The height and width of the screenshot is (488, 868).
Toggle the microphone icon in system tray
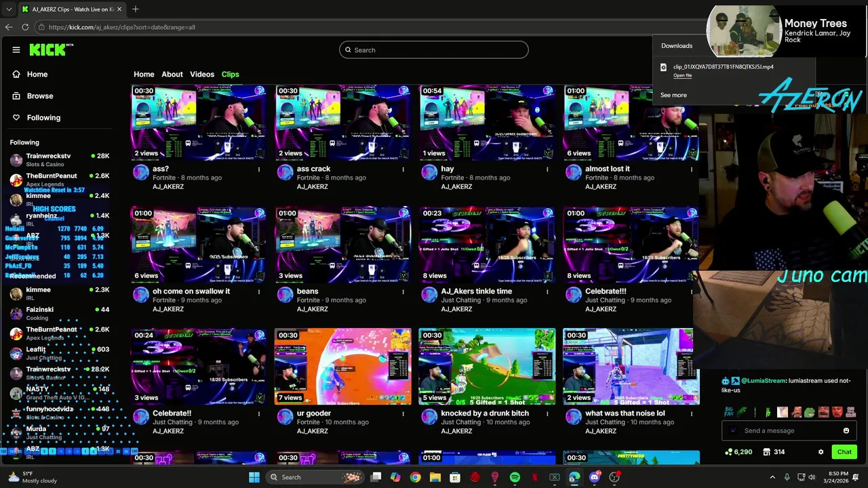pyautogui.click(x=787, y=477)
